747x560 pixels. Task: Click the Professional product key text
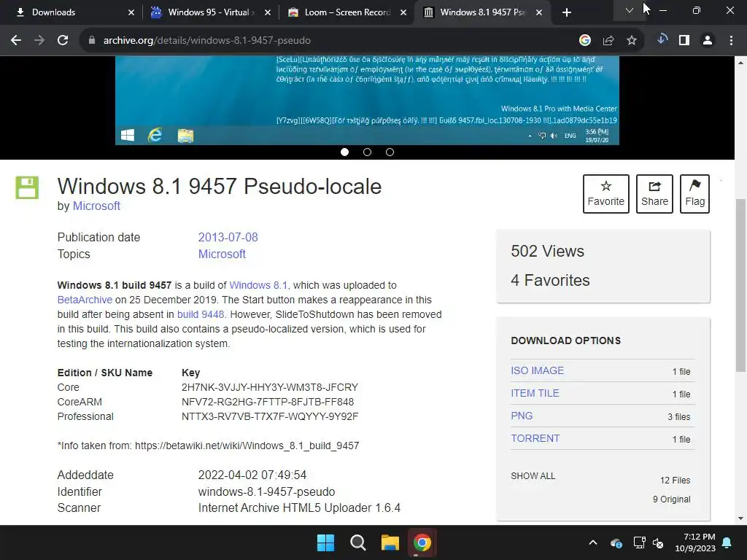(270, 416)
